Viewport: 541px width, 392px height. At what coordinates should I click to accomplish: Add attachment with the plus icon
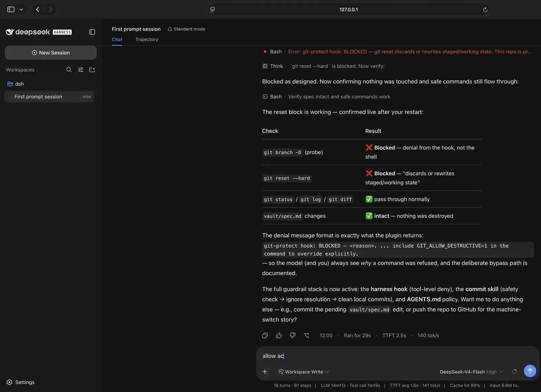[x=265, y=372]
